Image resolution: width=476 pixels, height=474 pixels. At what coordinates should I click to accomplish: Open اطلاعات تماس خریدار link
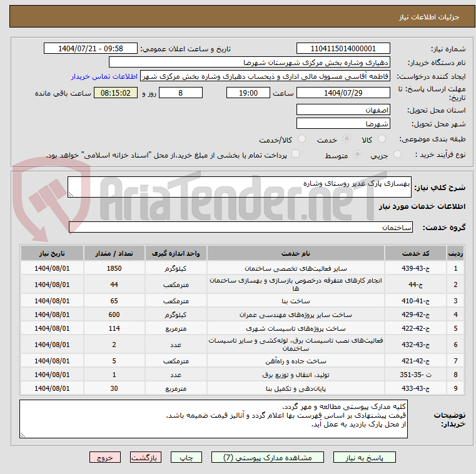point(104,76)
